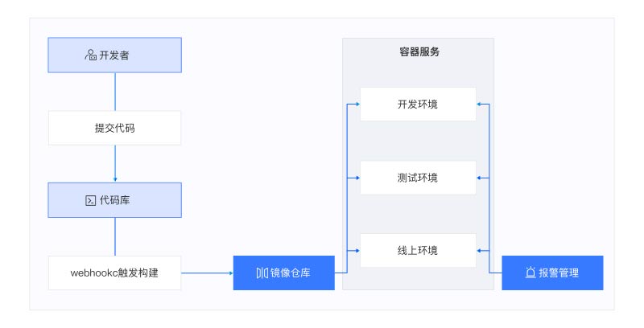Select the 提交代码 step box
This screenshot has height=328, width=644.
click(115, 128)
